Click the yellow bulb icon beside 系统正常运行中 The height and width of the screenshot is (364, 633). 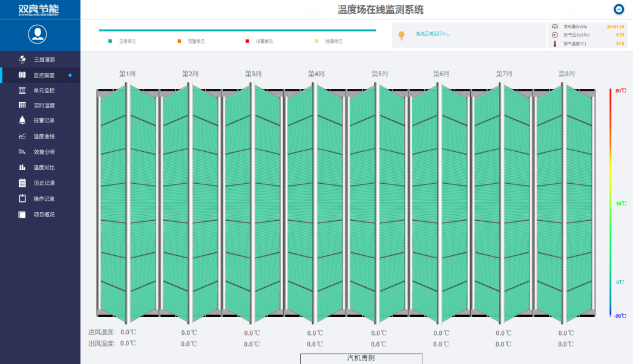[400, 36]
